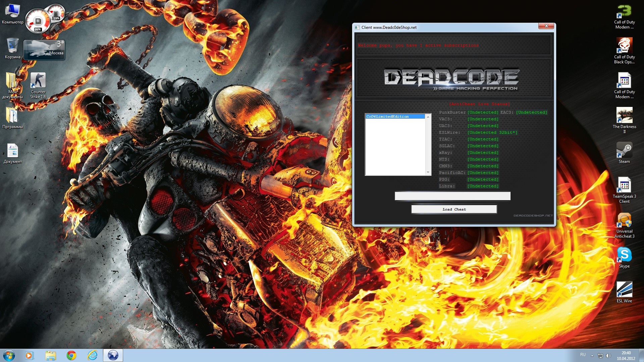644x362 pixels.
Task: Click the RU language indicator in the tray
Action: pyautogui.click(x=583, y=355)
